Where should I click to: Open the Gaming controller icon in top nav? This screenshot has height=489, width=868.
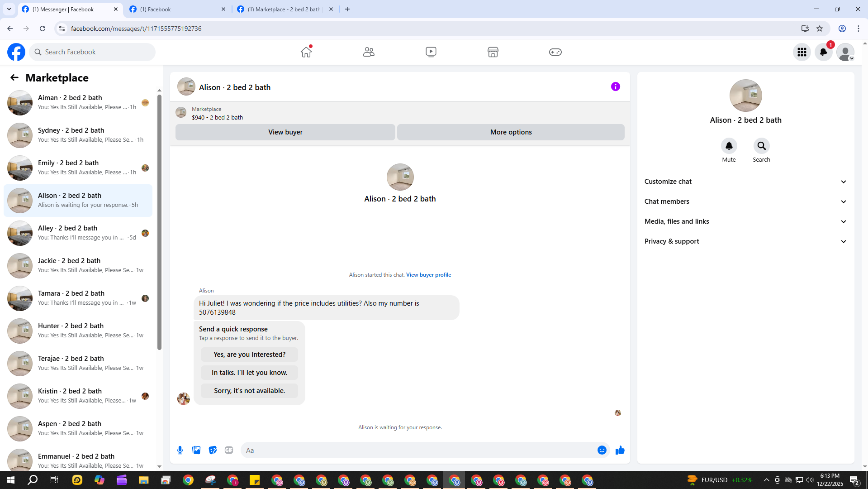(x=555, y=52)
